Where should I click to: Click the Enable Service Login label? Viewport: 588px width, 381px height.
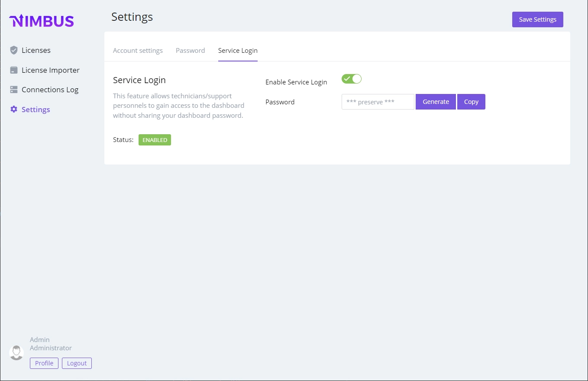tap(296, 82)
